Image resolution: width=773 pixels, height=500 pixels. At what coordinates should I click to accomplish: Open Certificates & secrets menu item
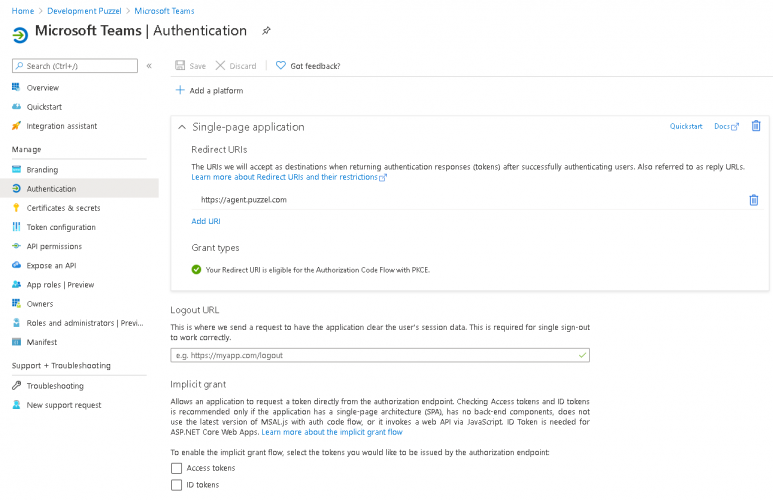pyautogui.click(x=63, y=208)
